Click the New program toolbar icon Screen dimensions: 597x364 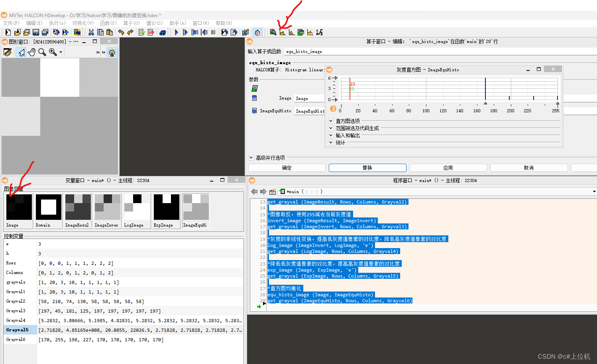8,32
